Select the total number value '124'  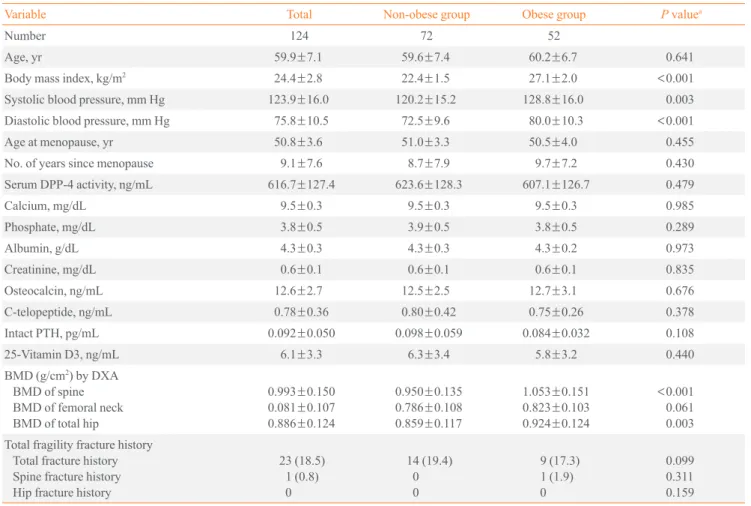(x=299, y=36)
